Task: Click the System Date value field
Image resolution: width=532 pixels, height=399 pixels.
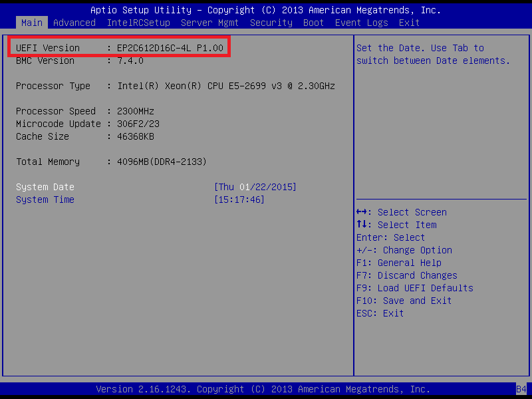Action: click(x=255, y=187)
